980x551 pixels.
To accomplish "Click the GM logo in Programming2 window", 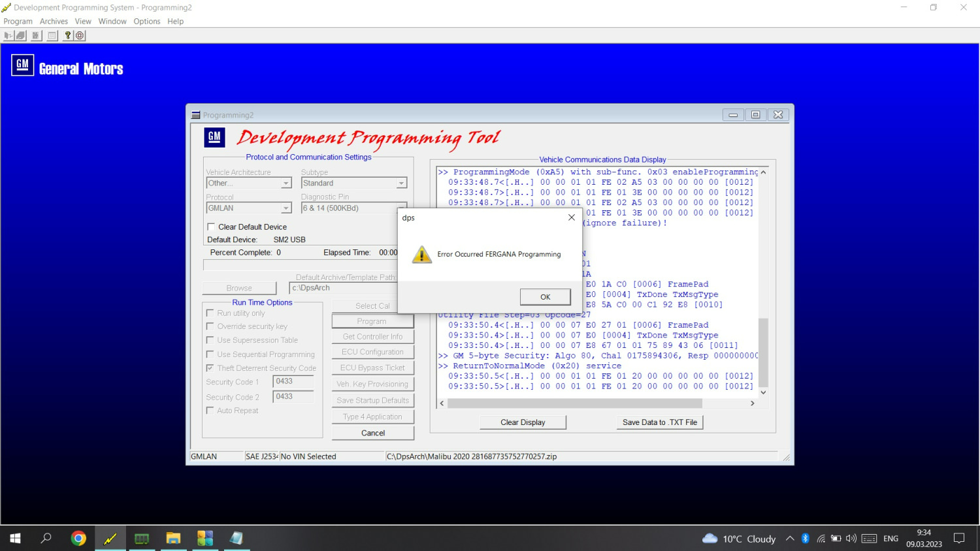I will [x=214, y=137].
